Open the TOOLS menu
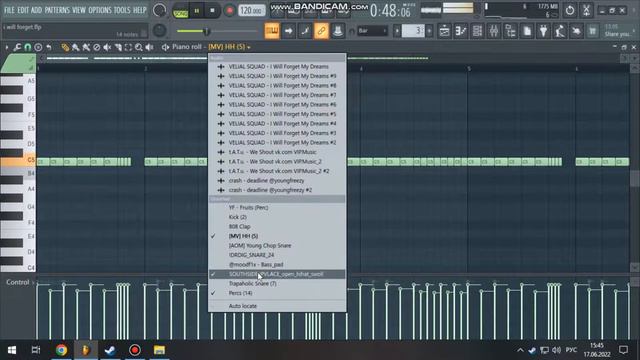The image size is (640, 360). pos(122,10)
